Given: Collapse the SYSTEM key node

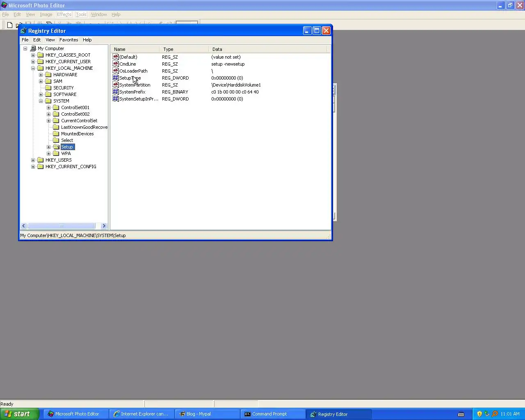Looking at the screenshot, I should click(41, 101).
